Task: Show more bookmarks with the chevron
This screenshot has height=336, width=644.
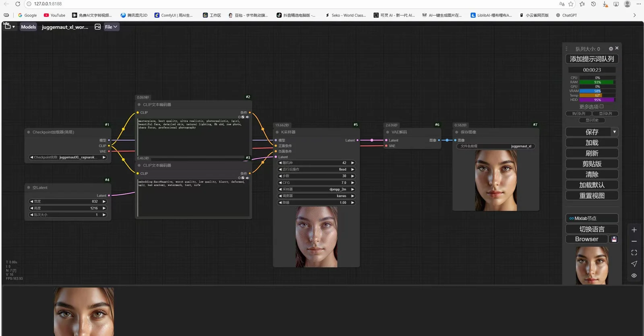Action: click(634, 15)
